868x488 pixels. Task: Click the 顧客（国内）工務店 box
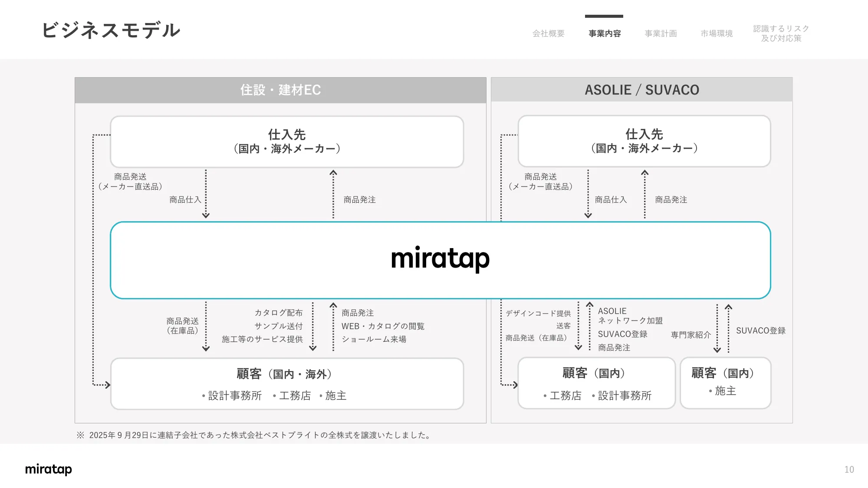coord(596,383)
